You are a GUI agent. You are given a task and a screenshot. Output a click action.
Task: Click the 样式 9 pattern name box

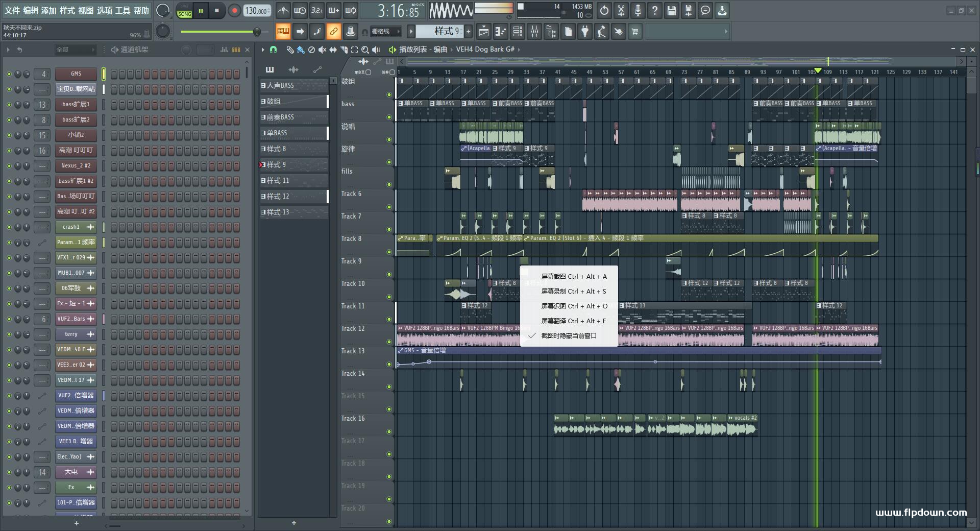tap(439, 32)
